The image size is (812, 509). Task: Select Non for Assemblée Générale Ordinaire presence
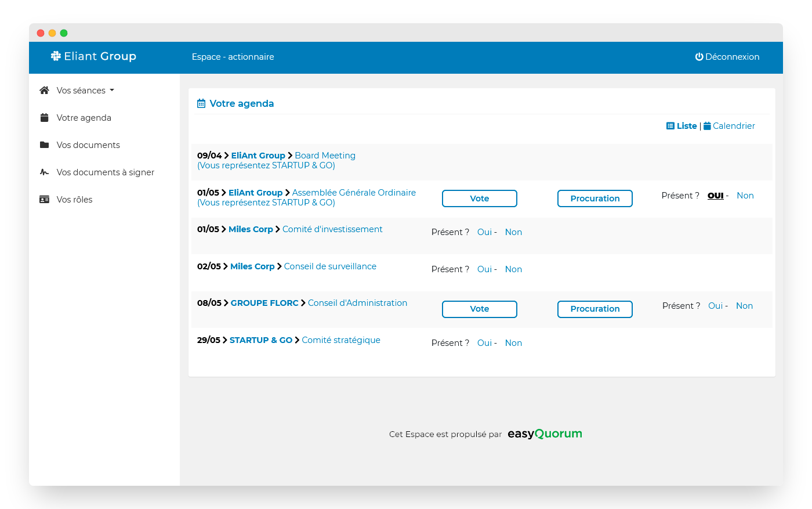[745, 196]
